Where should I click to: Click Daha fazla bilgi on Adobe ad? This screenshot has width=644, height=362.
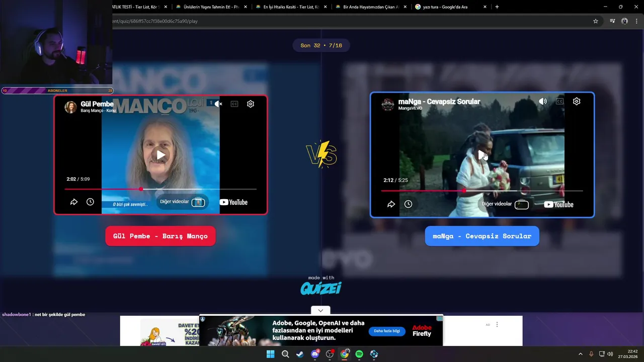coord(387,331)
